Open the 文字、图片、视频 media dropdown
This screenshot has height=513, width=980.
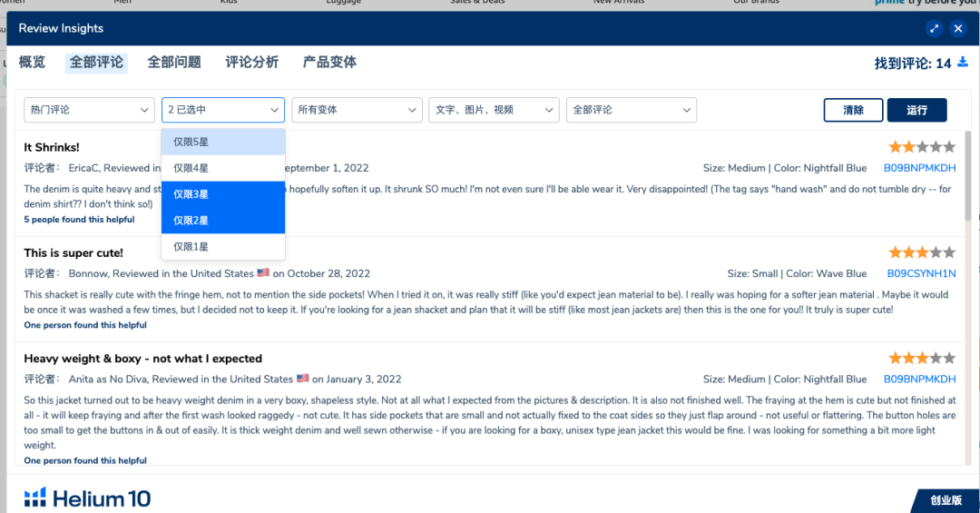pyautogui.click(x=494, y=110)
